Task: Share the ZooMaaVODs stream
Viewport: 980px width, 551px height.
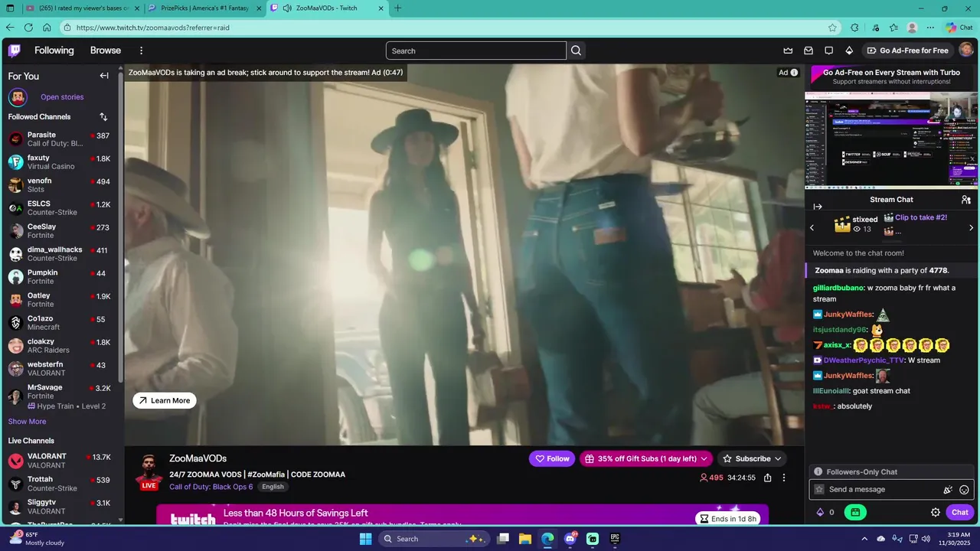Action: (x=768, y=478)
